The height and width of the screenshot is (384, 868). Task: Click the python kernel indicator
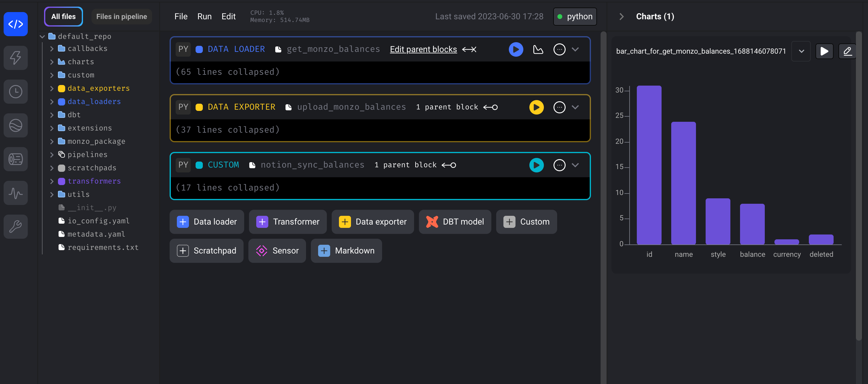pos(575,16)
